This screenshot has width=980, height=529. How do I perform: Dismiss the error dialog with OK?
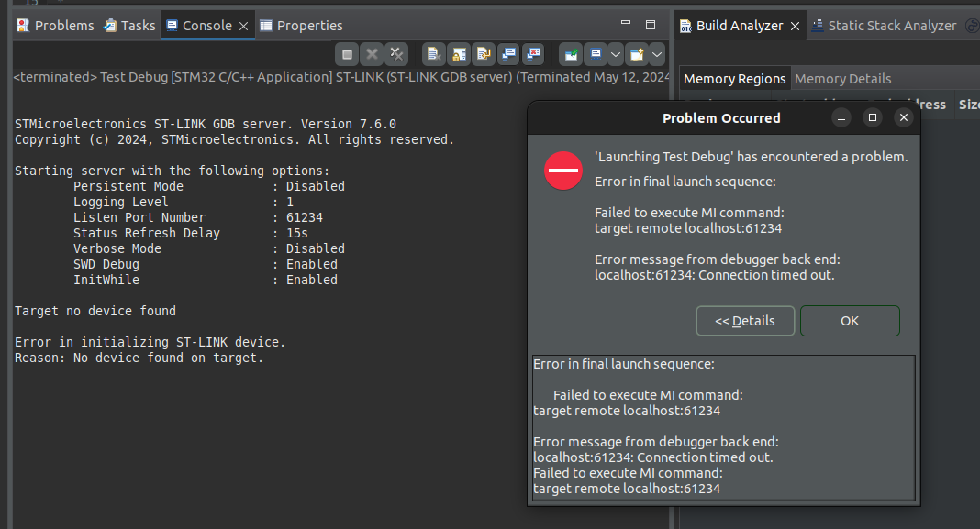(x=849, y=321)
